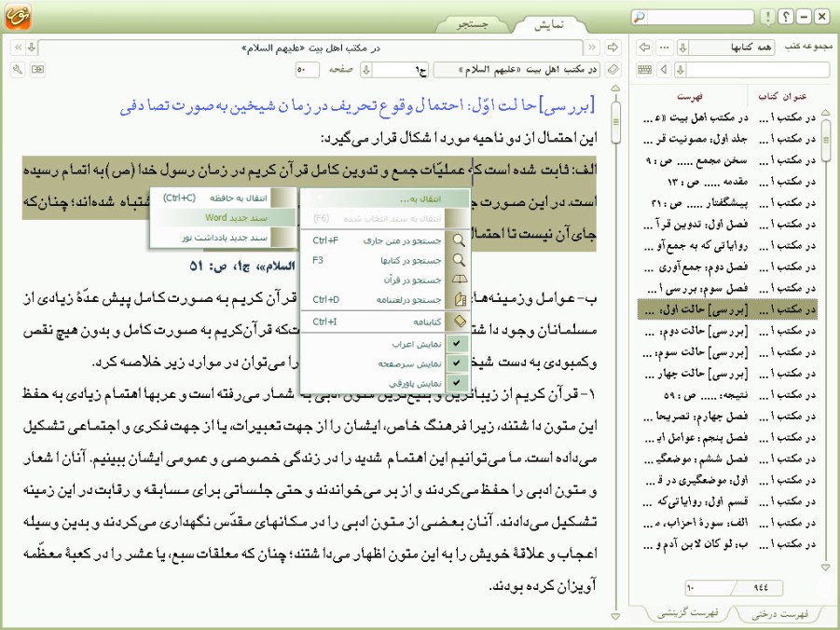Click the magnifier icon in the title bar search box
The height and width of the screenshot is (630, 840).
640,17
